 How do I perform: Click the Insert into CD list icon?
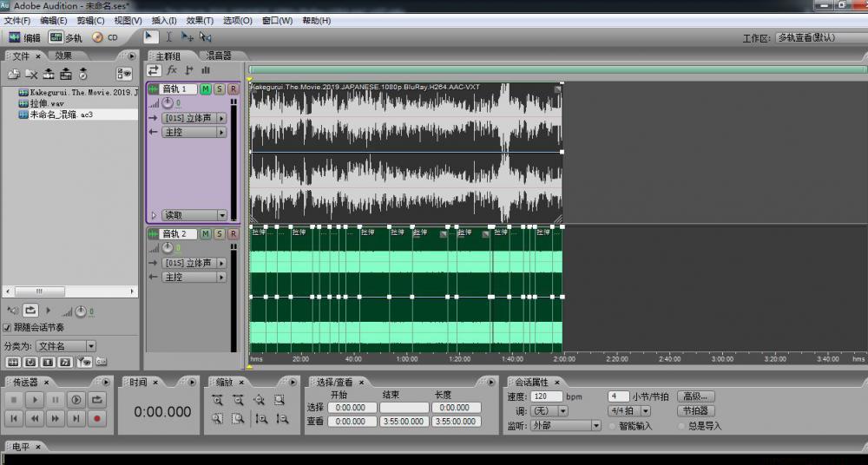coord(66,74)
